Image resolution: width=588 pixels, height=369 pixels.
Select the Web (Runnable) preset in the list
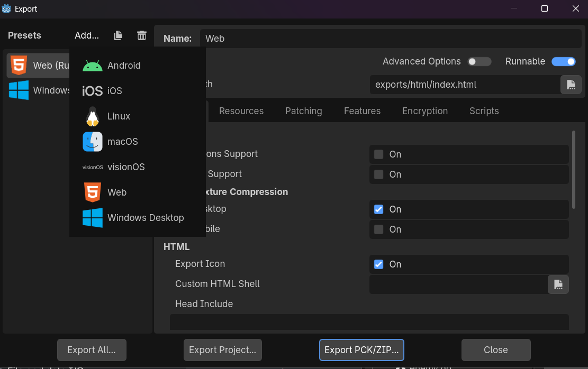click(38, 65)
